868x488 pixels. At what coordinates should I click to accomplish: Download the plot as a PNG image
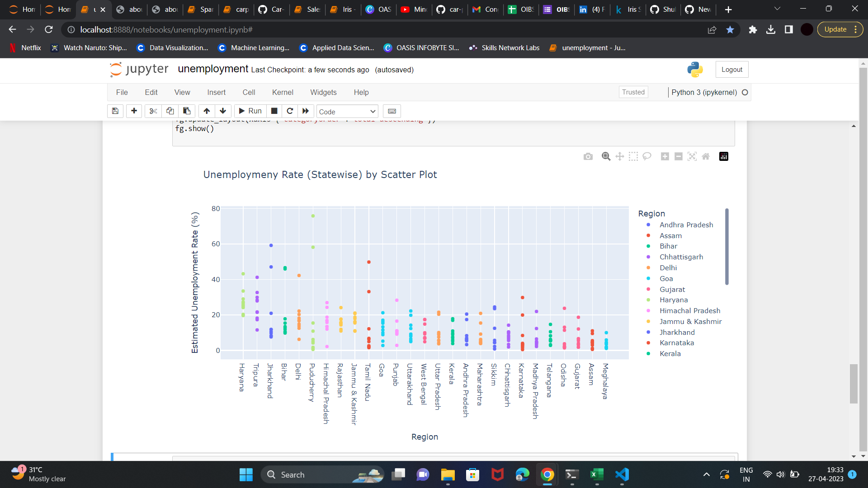click(x=588, y=156)
